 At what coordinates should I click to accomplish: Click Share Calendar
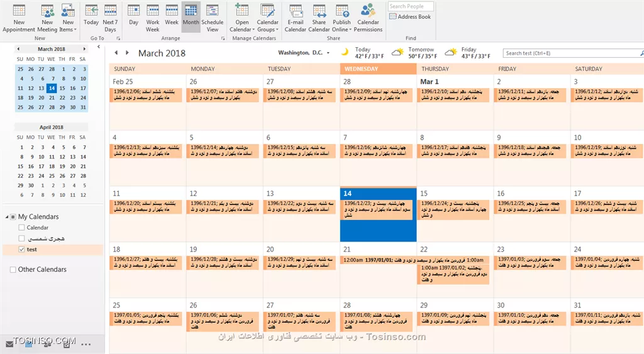click(319, 18)
